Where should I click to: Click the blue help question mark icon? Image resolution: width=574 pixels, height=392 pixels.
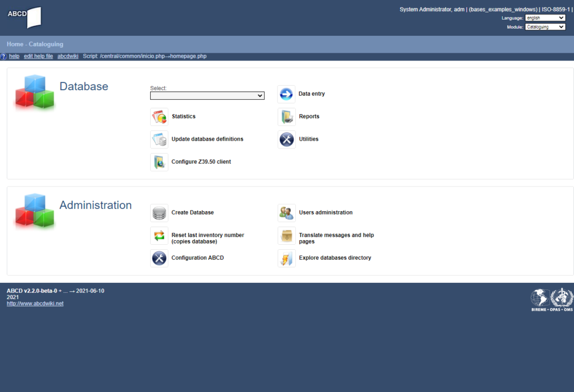coord(4,57)
